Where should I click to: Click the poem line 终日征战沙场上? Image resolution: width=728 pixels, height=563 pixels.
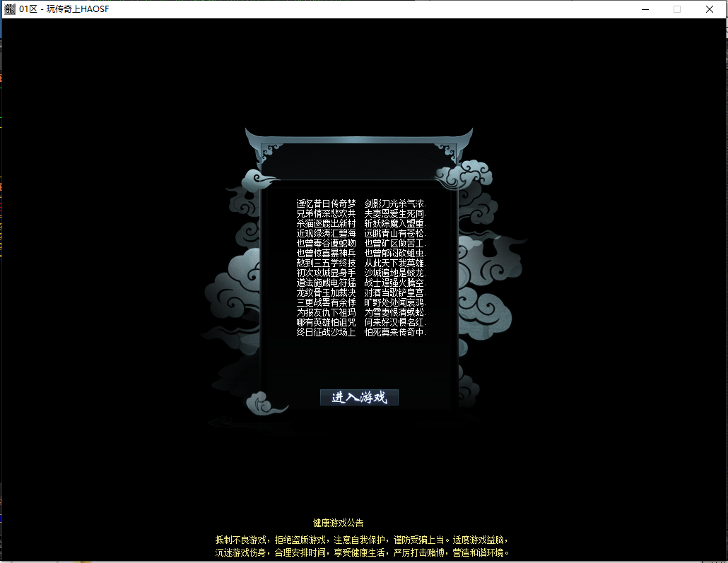tap(326, 331)
